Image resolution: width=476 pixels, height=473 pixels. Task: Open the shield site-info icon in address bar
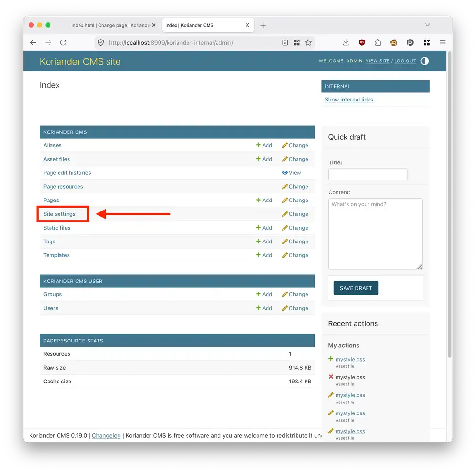(x=101, y=43)
